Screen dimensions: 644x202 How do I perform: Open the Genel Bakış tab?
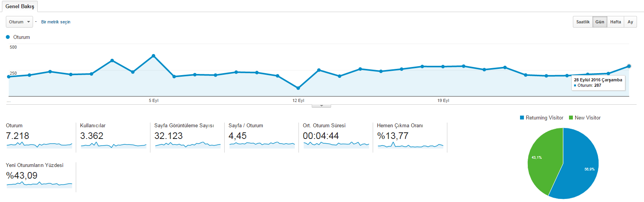(x=20, y=6)
